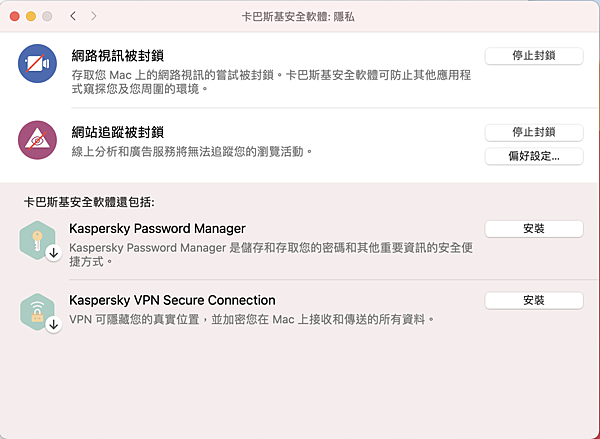Stop blocking webcam access (停止封鎖)
Screen dimensions: 600x439
click(x=533, y=56)
